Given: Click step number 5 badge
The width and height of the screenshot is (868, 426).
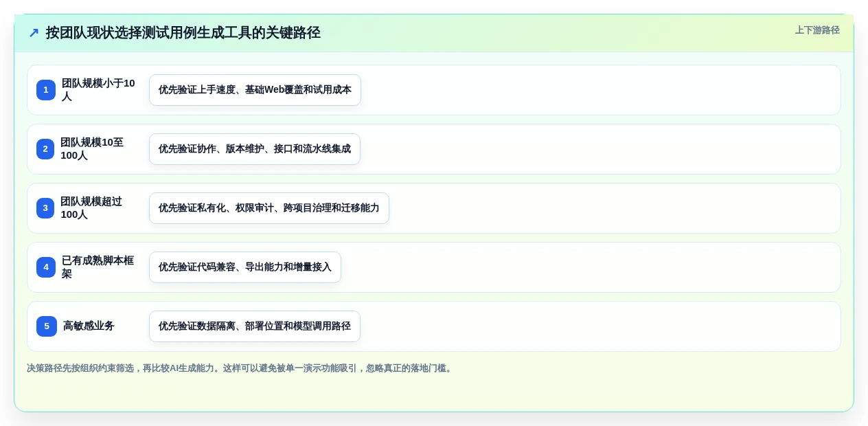Looking at the screenshot, I should click(47, 326).
